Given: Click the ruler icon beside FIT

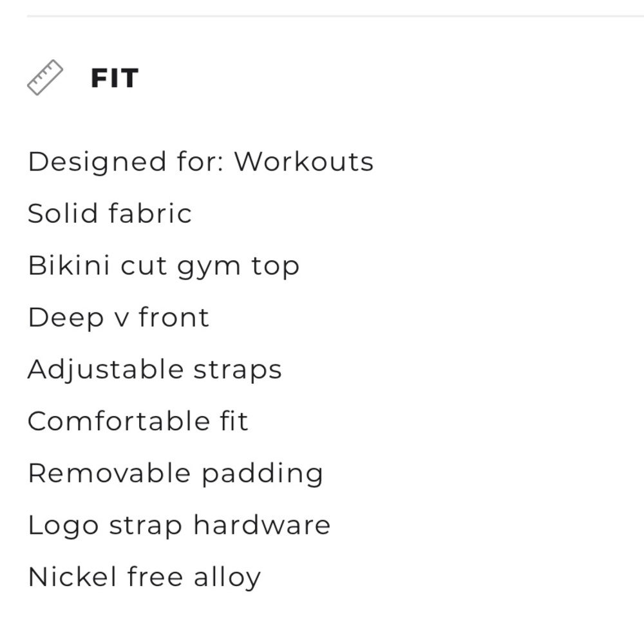Looking at the screenshot, I should click(45, 78).
